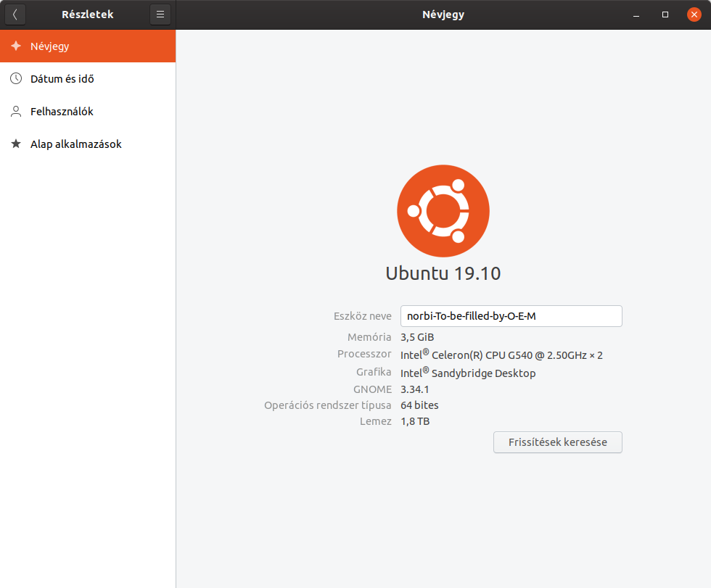Screen dimensions: 711x588
Task: Click the Memória label
Action: [369, 337]
